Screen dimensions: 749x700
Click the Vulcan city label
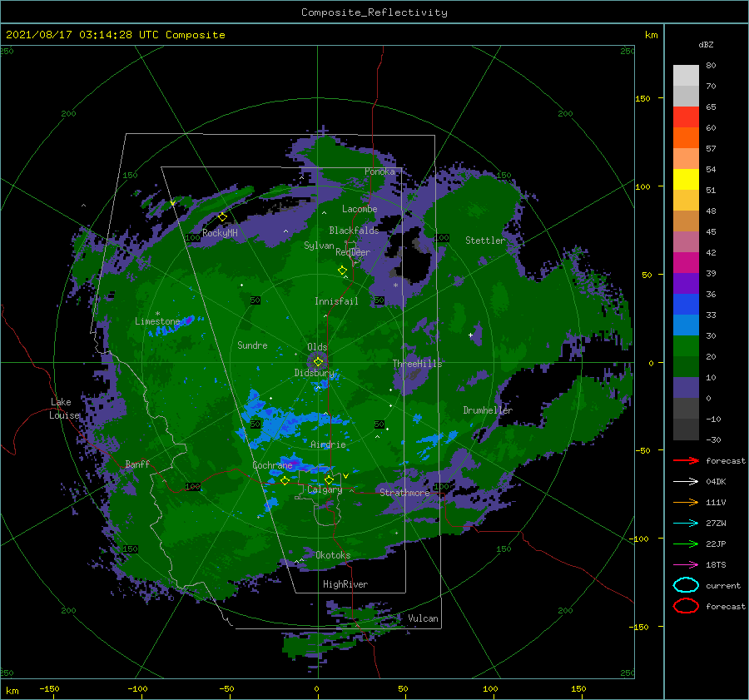[x=423, y=618]
